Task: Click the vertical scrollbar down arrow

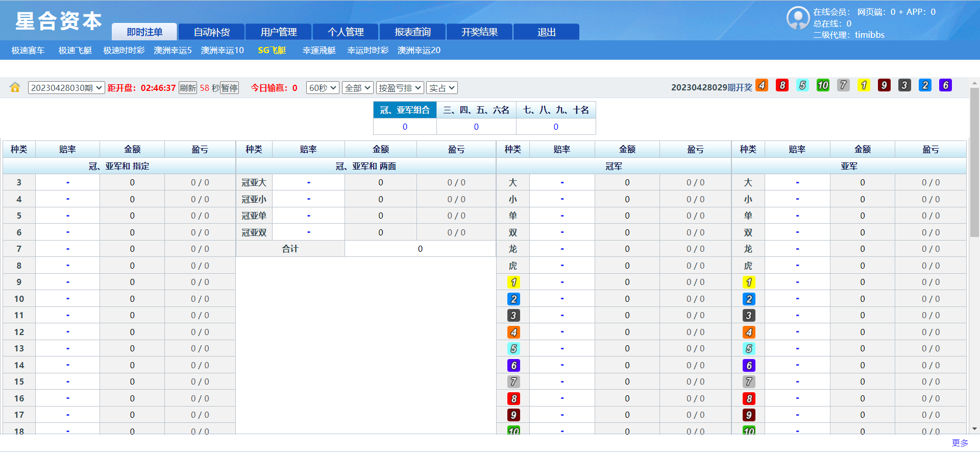Action: pos(974,429)
